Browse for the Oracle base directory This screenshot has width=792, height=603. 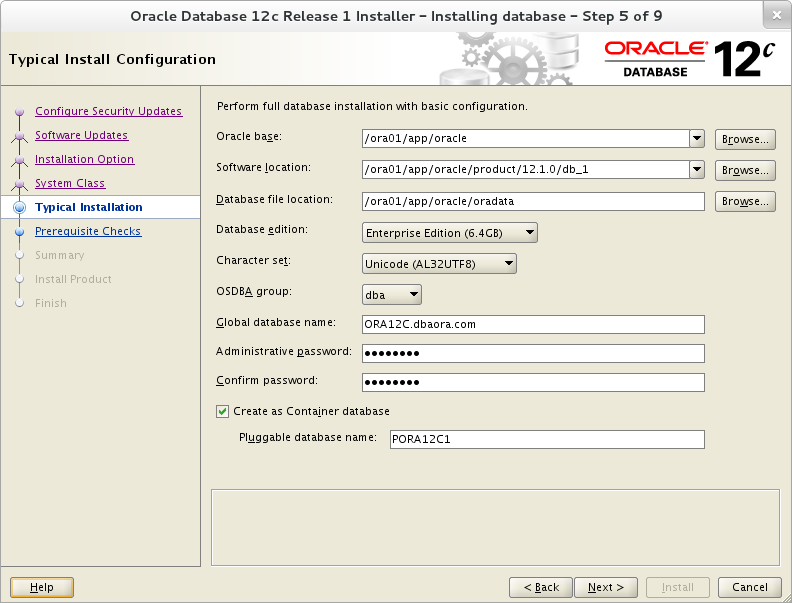(745, 139)
